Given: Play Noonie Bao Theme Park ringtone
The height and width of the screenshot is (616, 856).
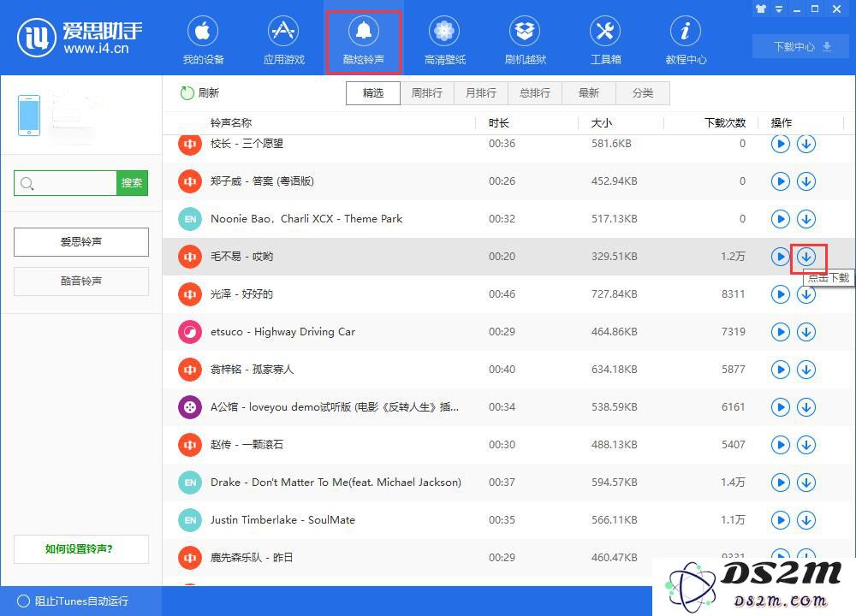Looking at the screenshot, I should point(781,219).
